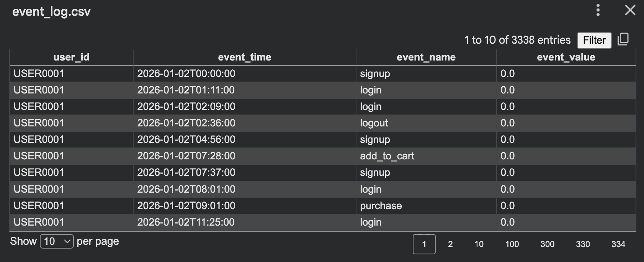644x262 pixels.
Task: Select the 2026-01-02T04:56:00 cell
Action: 245,139
